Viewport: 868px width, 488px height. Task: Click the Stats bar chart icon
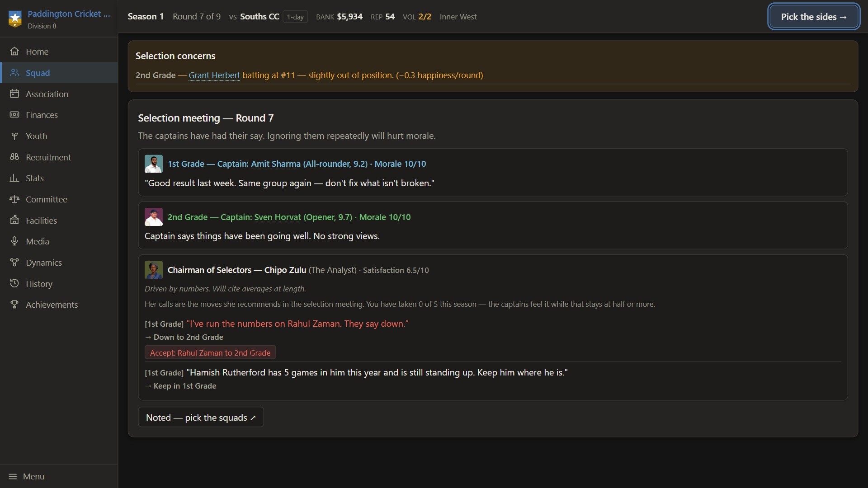coord(14,178)
